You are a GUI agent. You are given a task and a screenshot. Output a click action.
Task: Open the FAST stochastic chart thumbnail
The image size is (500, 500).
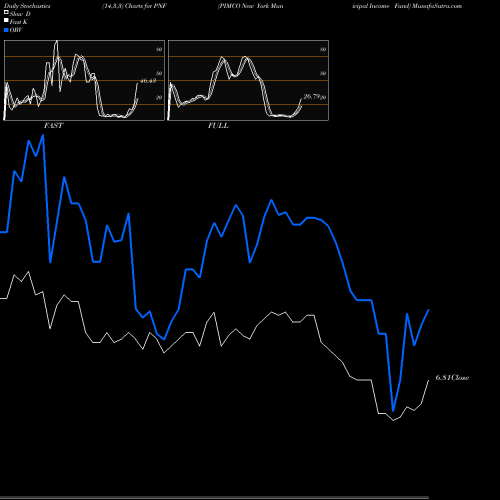pyautogui.click(x=84, y=80)
